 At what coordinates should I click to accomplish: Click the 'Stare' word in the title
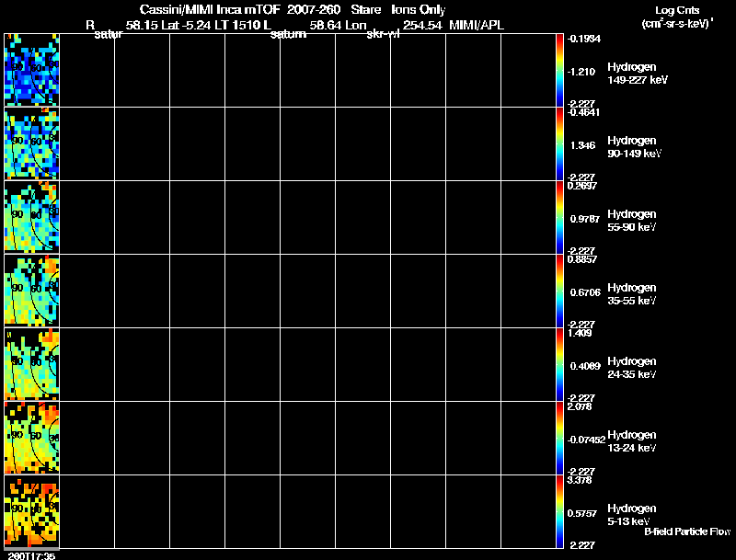(x=366, y=9)
